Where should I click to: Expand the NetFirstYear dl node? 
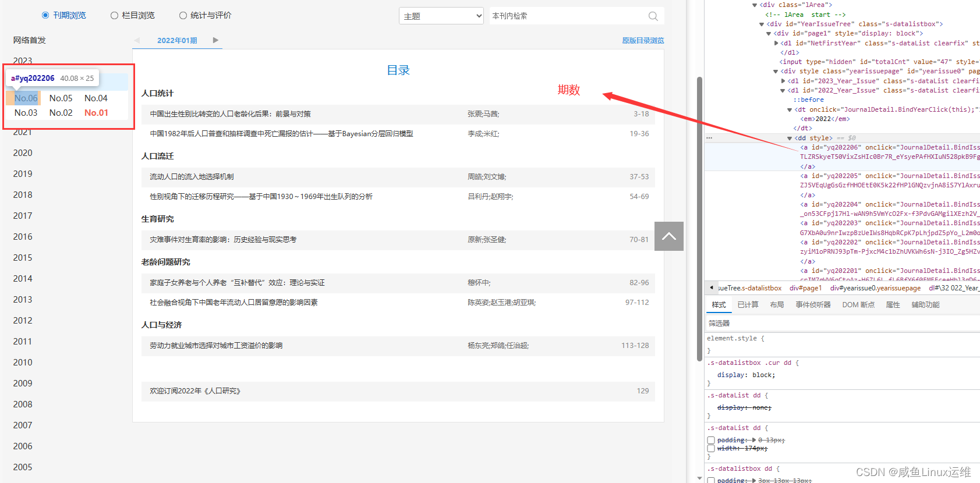[x=776, y=43]
